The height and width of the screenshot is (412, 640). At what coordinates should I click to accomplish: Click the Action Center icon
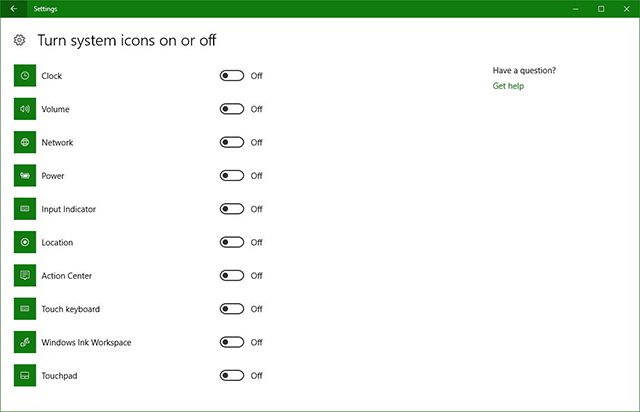pyautogui.click(x=25, y=276)
